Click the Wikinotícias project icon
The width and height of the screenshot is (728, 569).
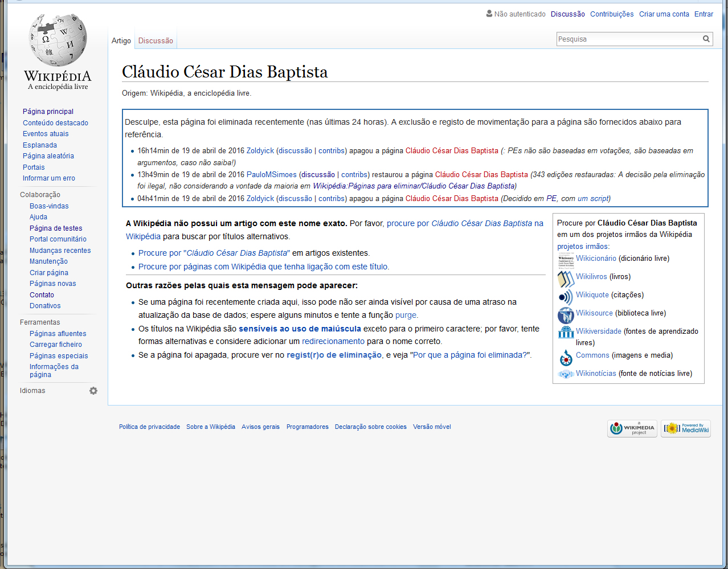(565, 374)
